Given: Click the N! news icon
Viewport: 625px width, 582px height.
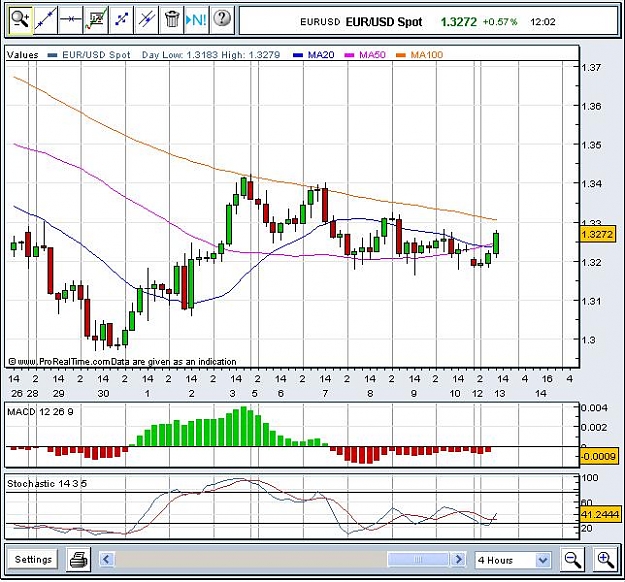Looking at the screenshot, I should tap(197, 19).
